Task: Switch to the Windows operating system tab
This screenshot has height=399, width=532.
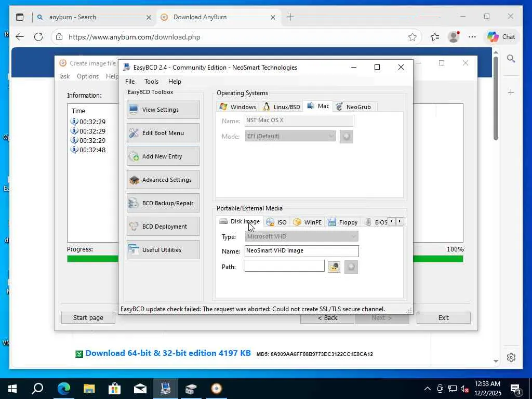Action: tap(238, 107)
